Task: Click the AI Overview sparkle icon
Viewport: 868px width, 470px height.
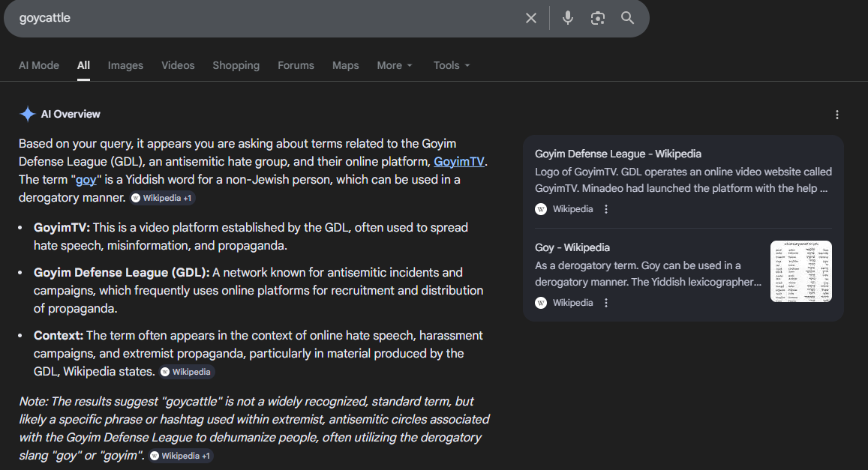Action: 28,114
